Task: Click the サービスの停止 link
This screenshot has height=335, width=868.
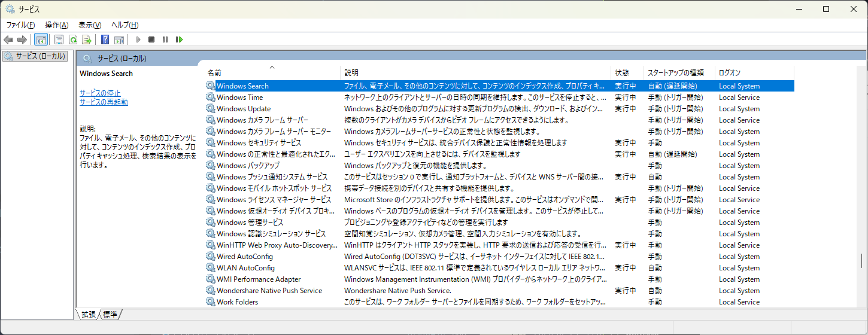Action: (100, 93)
